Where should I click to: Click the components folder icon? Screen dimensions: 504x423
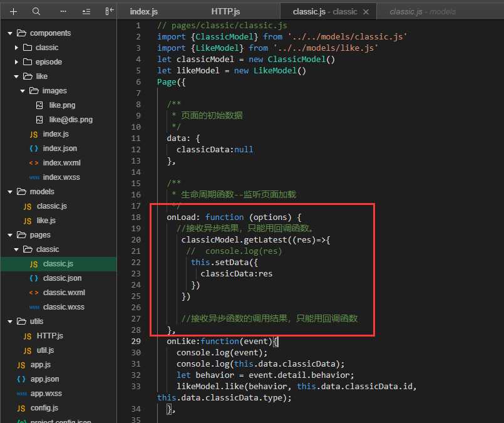(x=21, y=33)
